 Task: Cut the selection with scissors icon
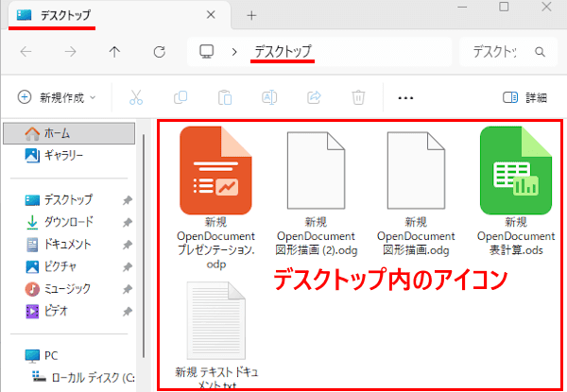pyautogui.click(x=136, y=97)
